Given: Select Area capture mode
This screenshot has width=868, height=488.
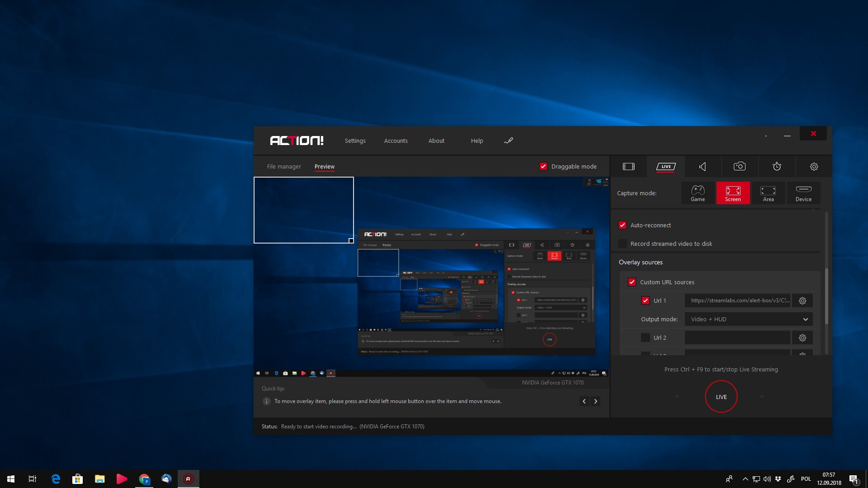Looking at the screenshot, I should coord(768,193).
